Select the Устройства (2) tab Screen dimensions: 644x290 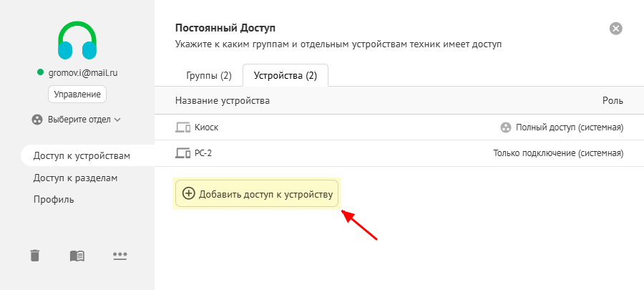click(285, 75)
